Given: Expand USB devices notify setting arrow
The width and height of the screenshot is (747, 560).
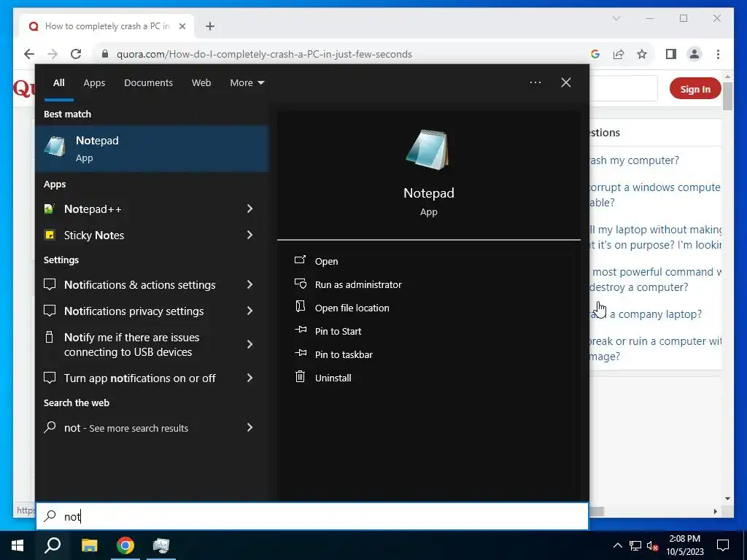Looking at the screenshot, I should (x=249, y=345).
